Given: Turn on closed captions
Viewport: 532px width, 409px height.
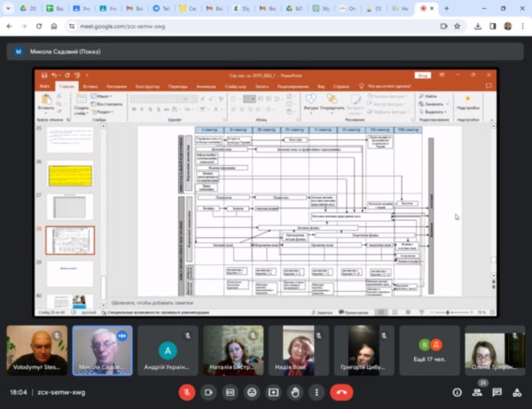Looking at the screenshot, I should (231, 391).
